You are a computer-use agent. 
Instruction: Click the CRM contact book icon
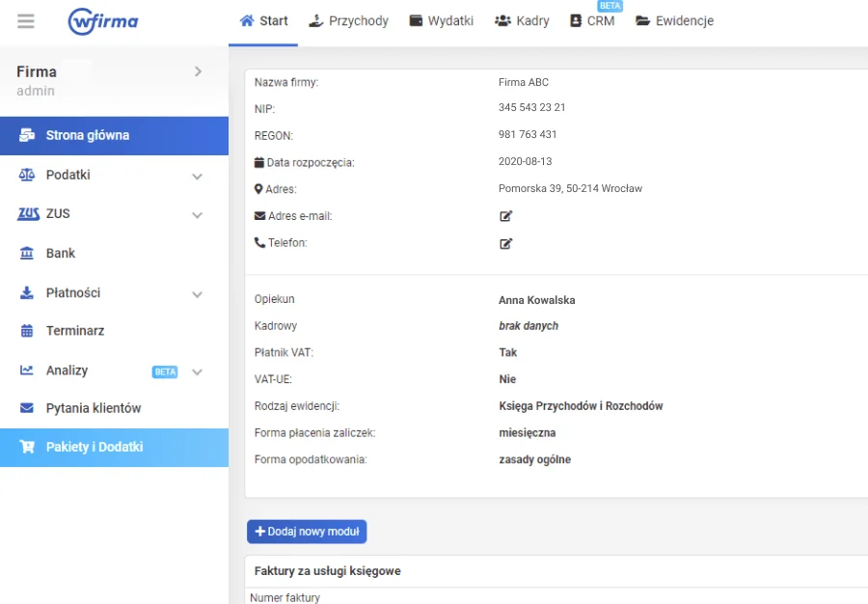[576, 21]
